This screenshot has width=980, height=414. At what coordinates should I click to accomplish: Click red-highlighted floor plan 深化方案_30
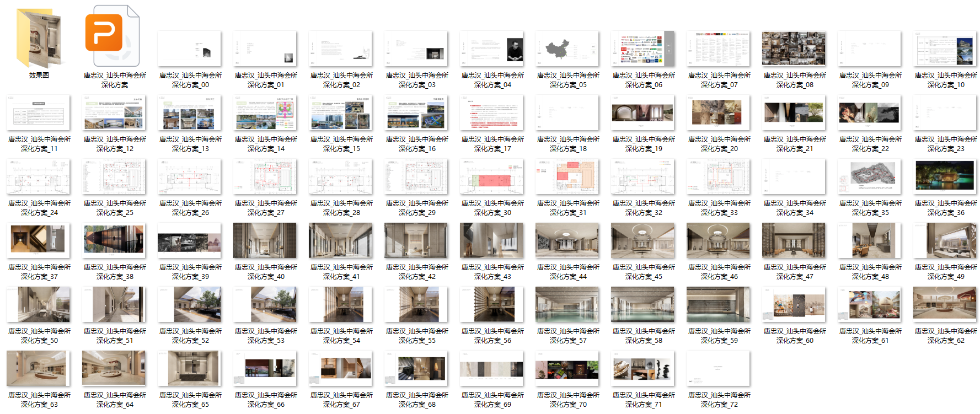click(492, 177)
